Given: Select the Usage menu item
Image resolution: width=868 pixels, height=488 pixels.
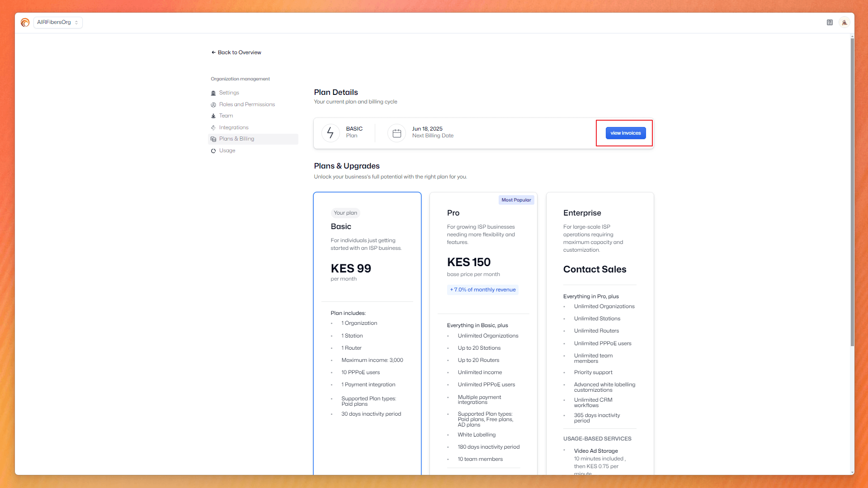Looking at the screenshot, I should (227, 150).
